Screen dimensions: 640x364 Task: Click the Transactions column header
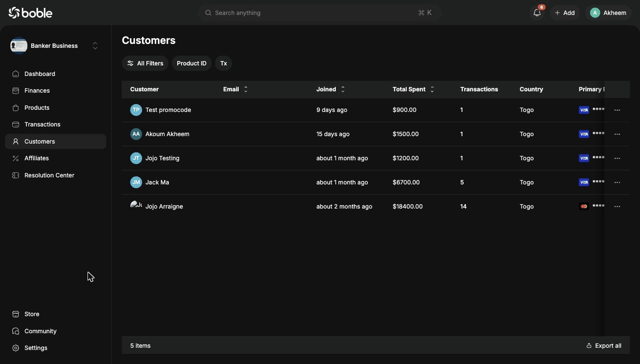[479, 89]
